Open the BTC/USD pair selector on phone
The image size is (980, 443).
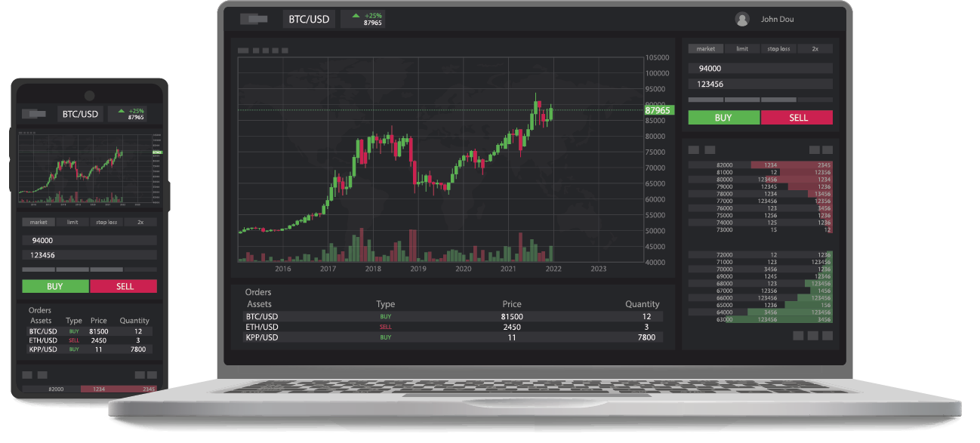[x=80, y=114]
